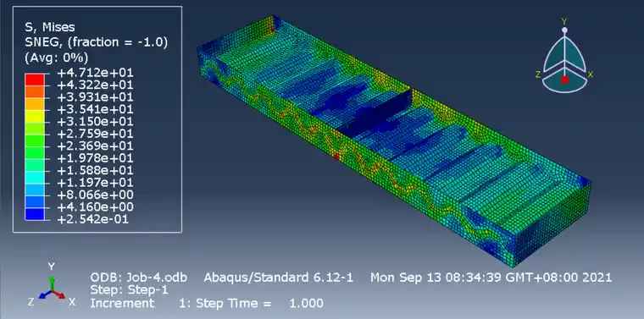644x319 pixels.
Task: Click the Y axis handle on the 3D compass
Action: [564, 30]
